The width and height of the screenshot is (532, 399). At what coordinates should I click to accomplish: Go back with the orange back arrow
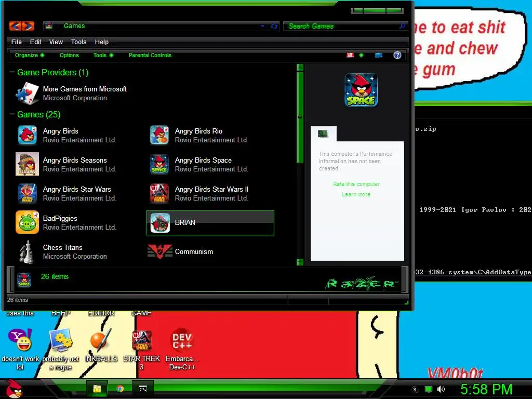(15, 26)
